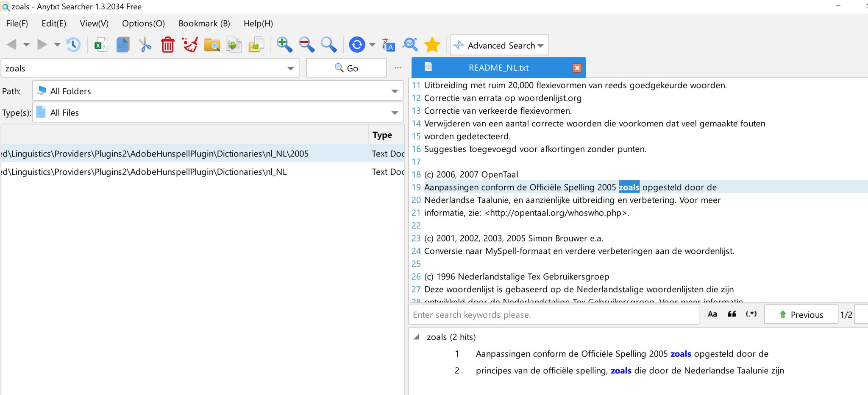Click the yellow bookmark star
The height and width of the screenshot is (395, 868).
click(x=432, y=45)
